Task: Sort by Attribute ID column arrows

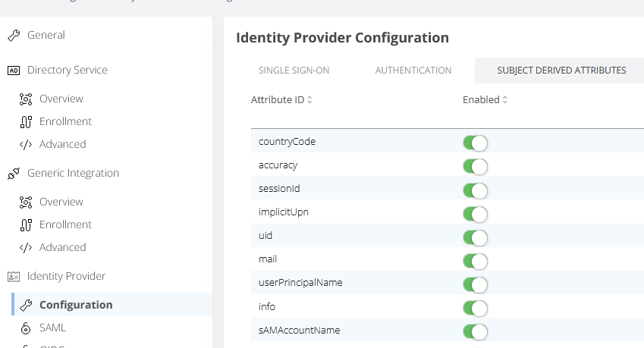Action: 309,100
